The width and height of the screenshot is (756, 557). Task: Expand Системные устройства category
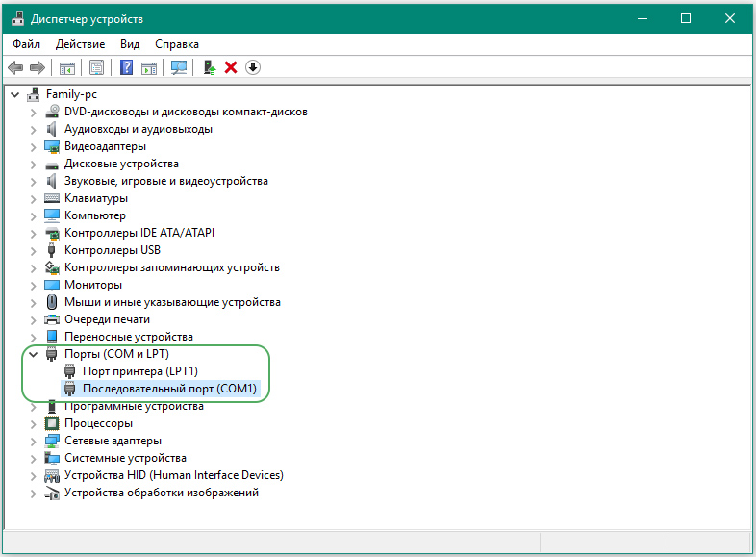[33, 458]
